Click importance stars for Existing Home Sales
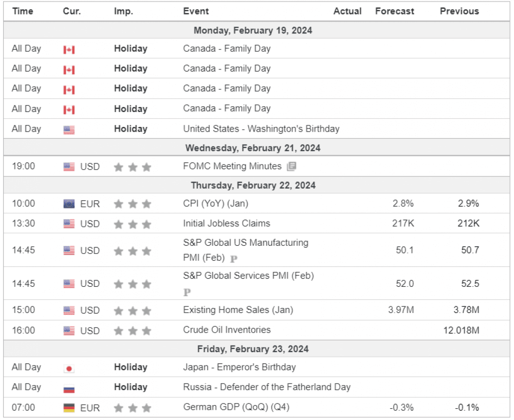This screenshot has height=420, width=514. point(133,311)
